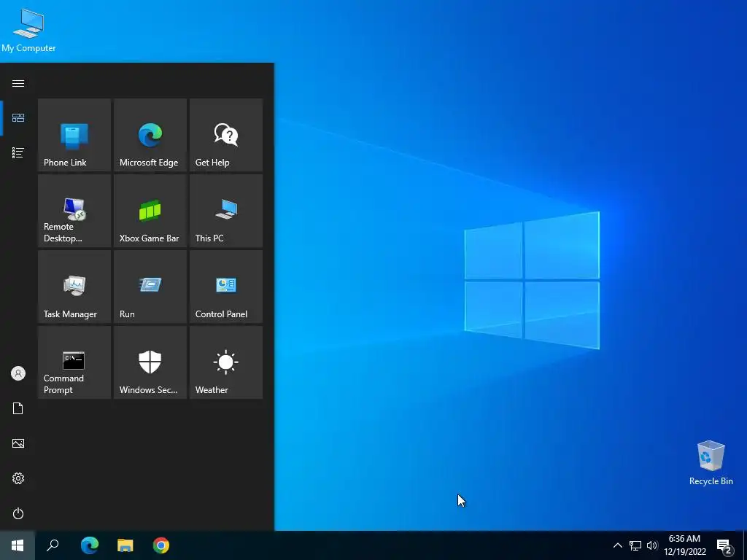Open taskbar Search magnifier
Screen dimensions: 747x560
(53, 545)
